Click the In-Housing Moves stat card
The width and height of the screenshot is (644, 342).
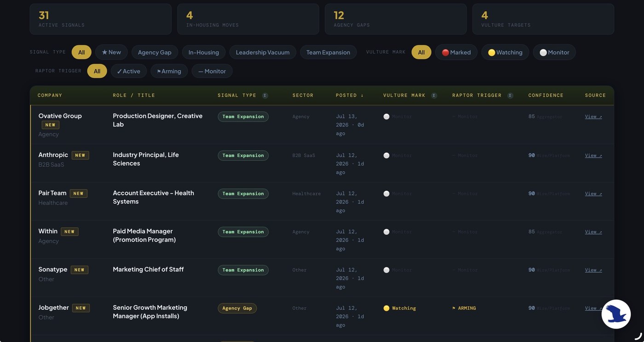click(x=248, y=19)
